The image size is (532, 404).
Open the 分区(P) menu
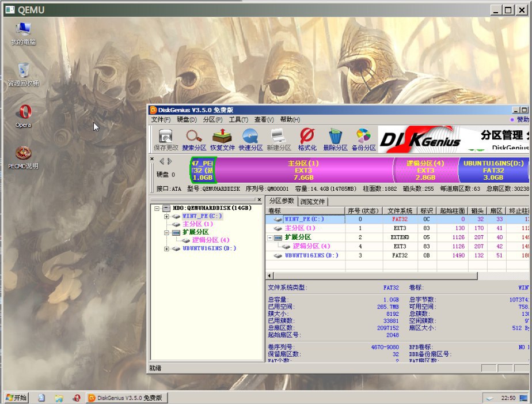pyautogui.click(x=212, y=119)
